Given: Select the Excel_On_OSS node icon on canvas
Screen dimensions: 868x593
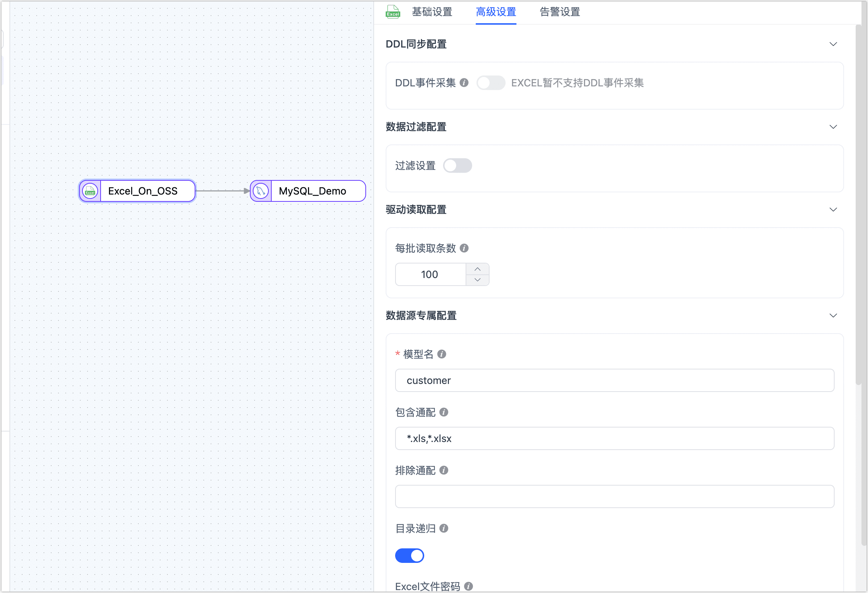Looking at the screenshot, I should 90,191.
